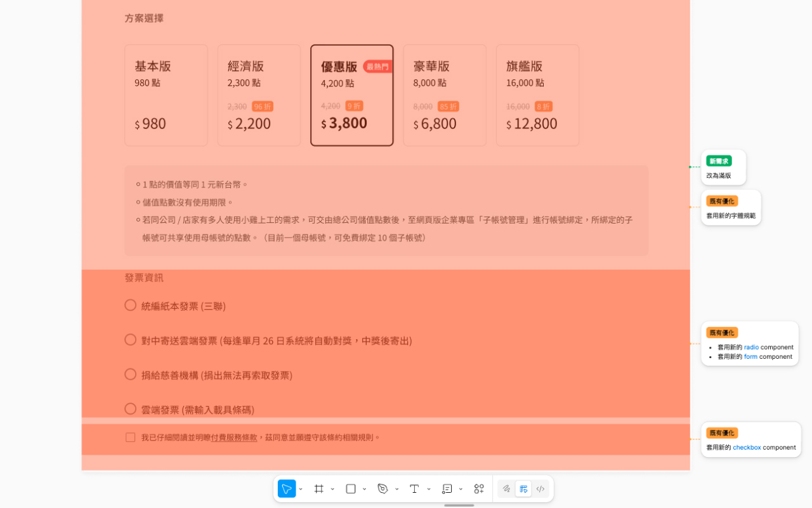Image resolution: width=812 pixels, height=508 pixels.
Task: Select the Frame tool
Action: [319, 489]
